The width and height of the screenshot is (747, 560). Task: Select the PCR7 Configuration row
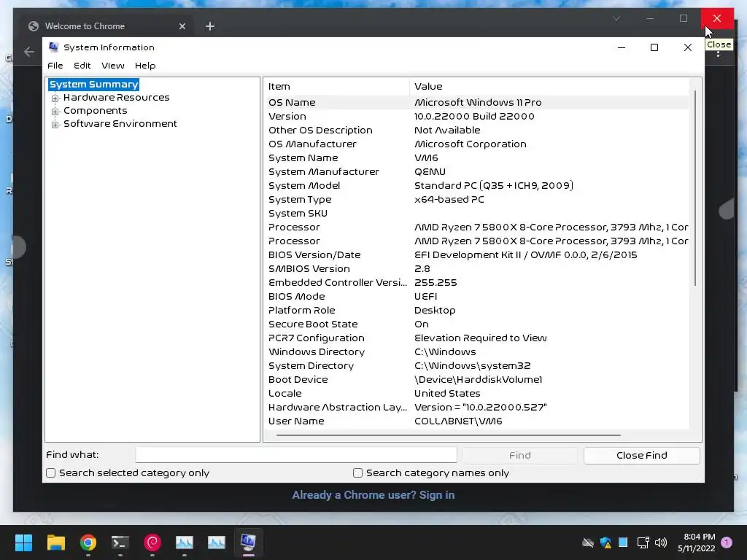click(476, 338)
